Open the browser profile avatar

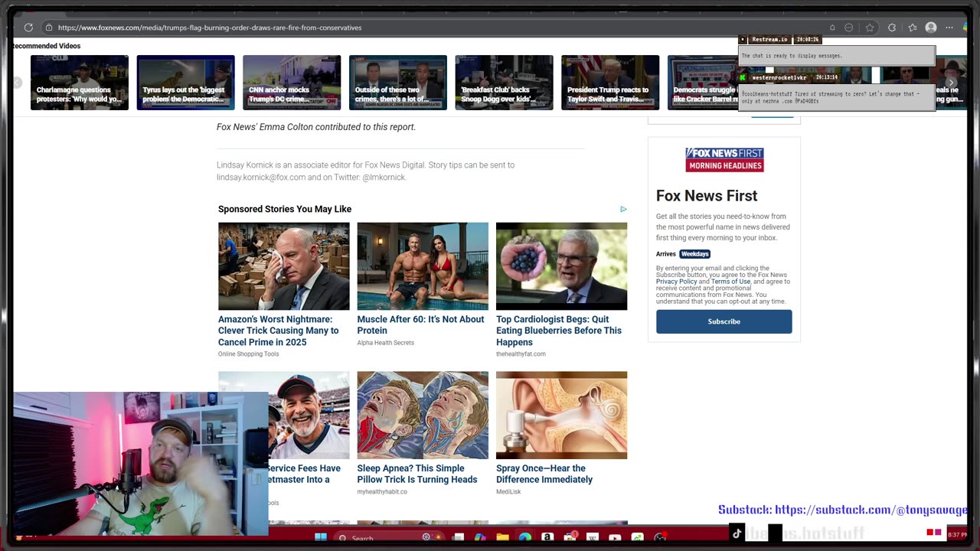[x=931, y=28]
